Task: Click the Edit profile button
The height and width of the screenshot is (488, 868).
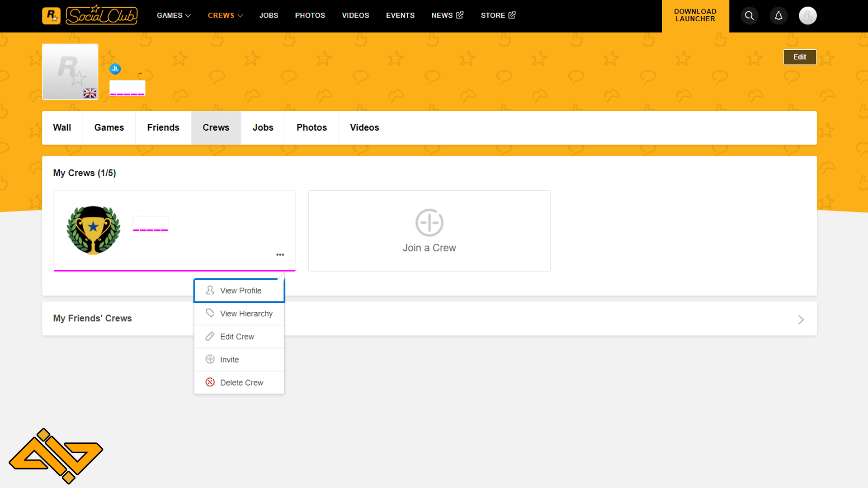Action: [x=800, y=57]
